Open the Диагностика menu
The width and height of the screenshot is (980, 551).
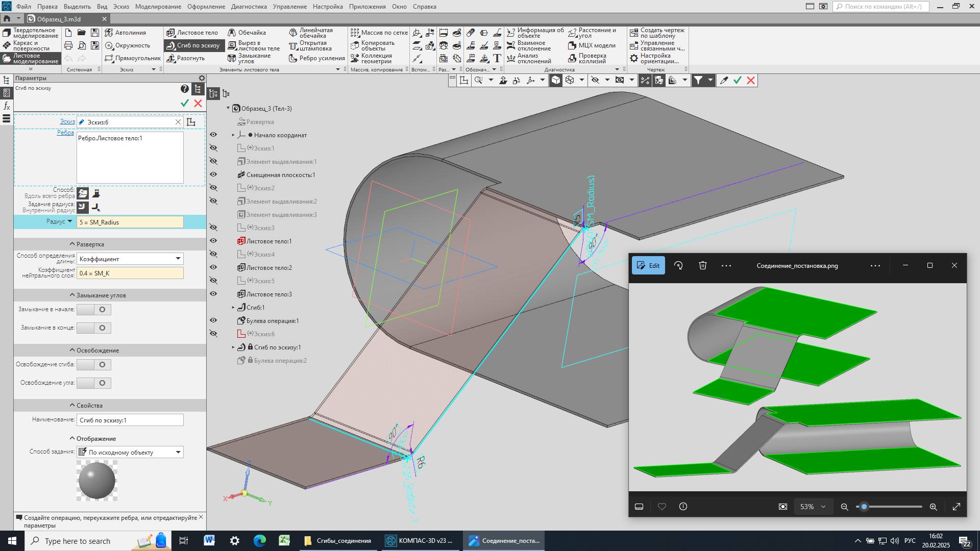point(249,7)
